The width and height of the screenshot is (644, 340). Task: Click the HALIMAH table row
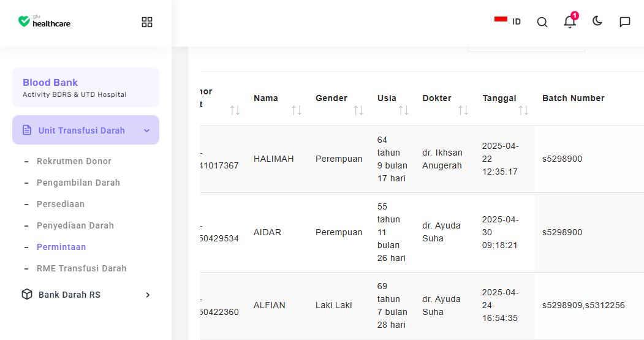422,159
